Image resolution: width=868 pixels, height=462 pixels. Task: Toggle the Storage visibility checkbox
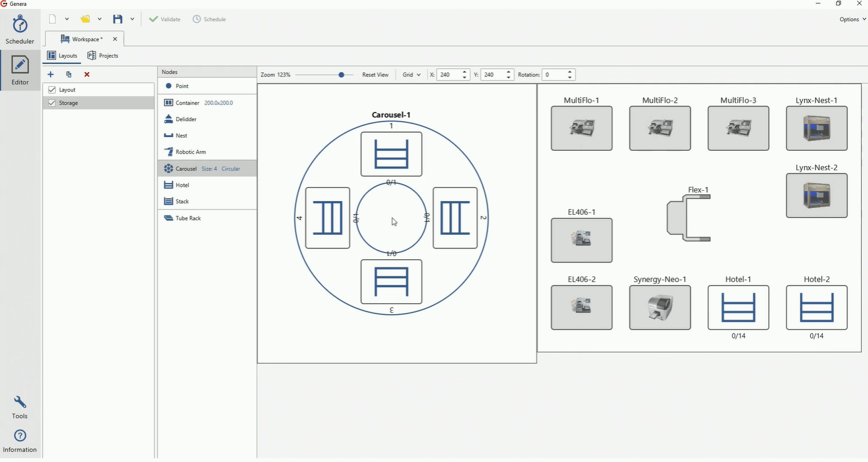[x=52, y=103]
